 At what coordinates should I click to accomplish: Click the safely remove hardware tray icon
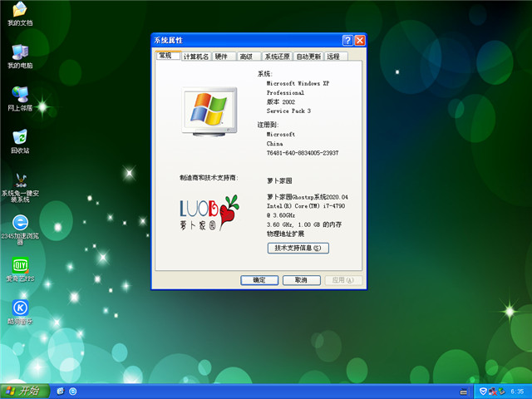pyautogui.click(x=501, y=392)
